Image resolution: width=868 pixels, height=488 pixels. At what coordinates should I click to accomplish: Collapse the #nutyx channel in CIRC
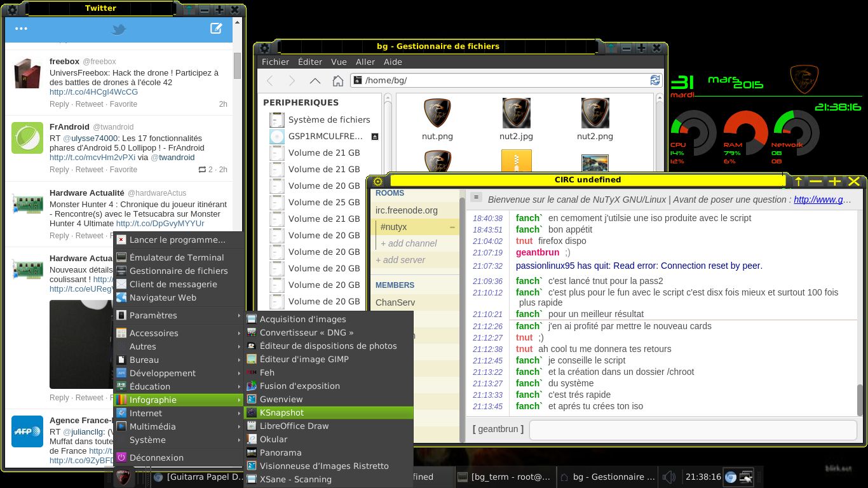coord(452,226)
